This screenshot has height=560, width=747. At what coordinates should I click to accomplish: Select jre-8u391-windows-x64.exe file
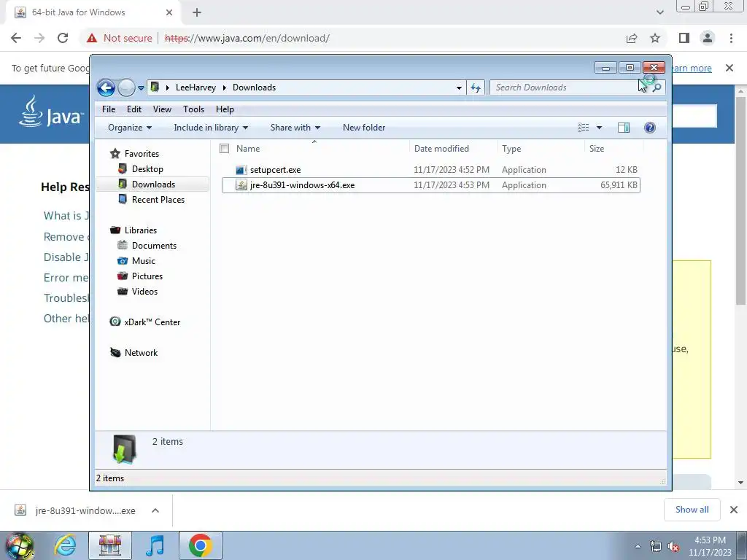[x=430, y=185]
